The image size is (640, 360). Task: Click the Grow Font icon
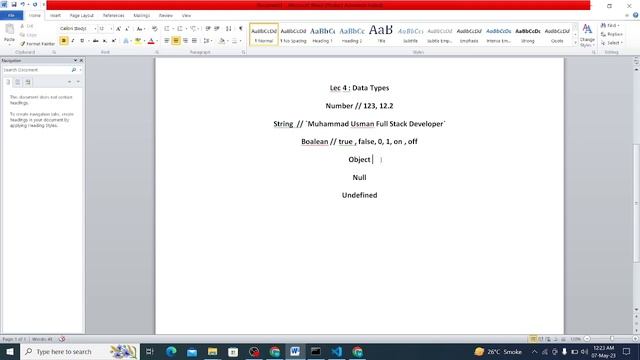(x=118, y=29)
